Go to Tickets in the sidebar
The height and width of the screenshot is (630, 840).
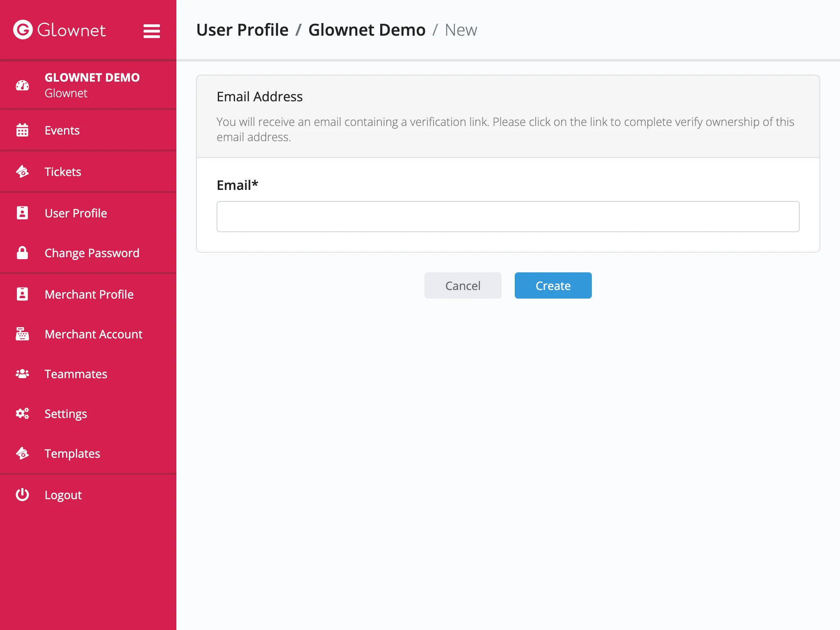pos(88,172)
